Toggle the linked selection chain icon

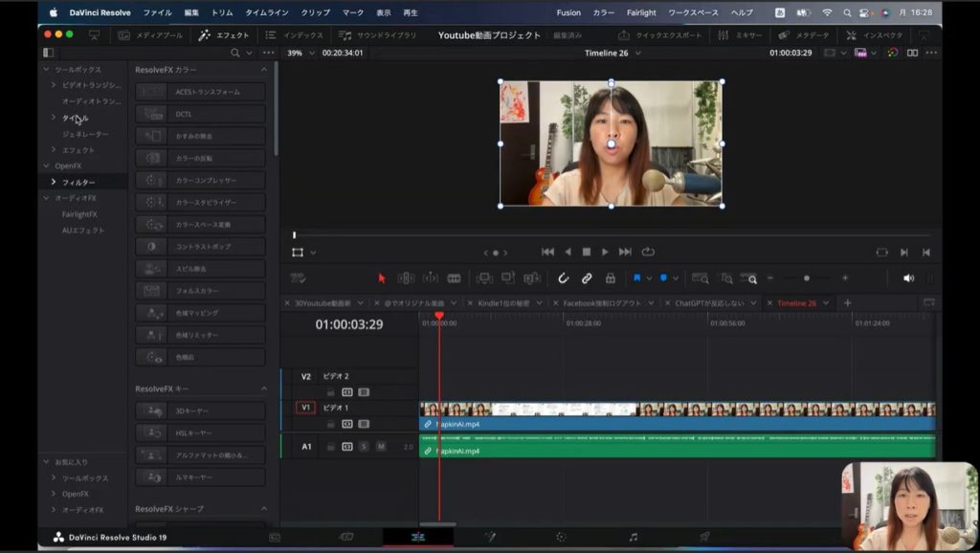[587, 278]
